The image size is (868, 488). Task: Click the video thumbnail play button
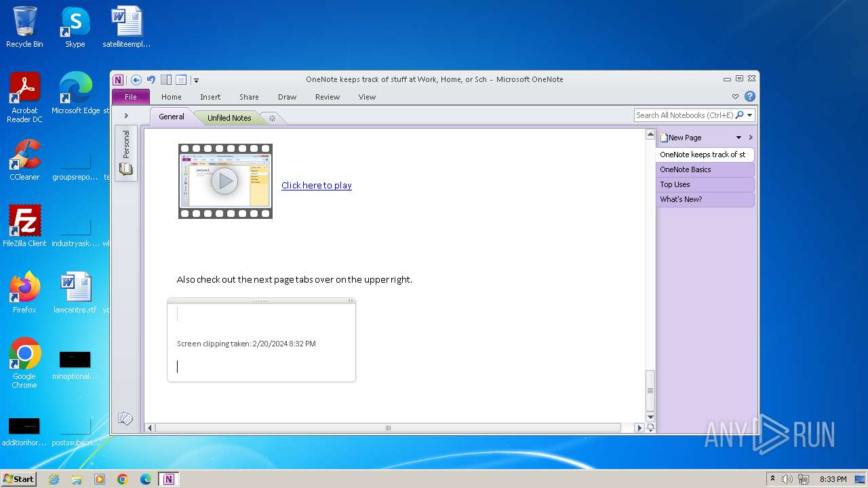coord(224,181)
